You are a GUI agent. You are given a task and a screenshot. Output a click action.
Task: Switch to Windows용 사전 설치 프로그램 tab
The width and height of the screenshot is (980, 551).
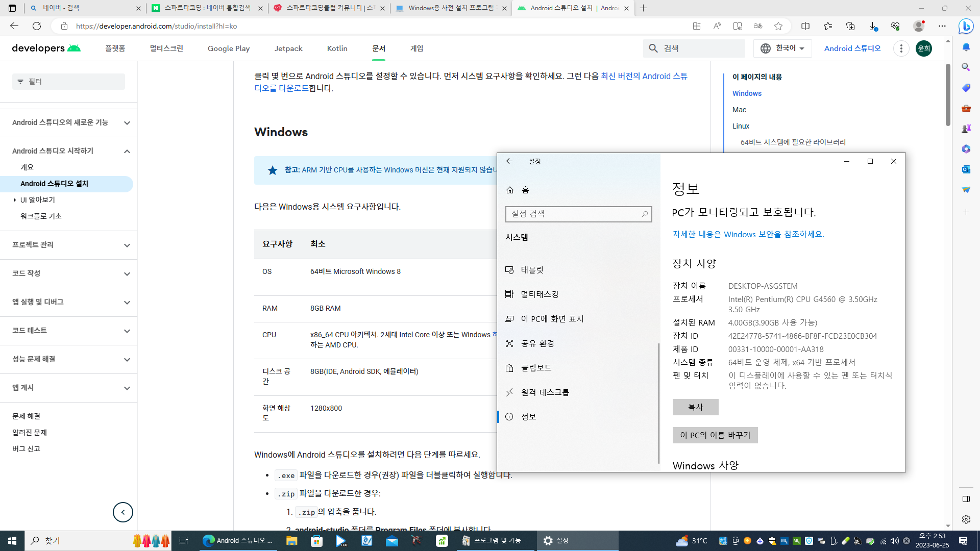point(450,8)
